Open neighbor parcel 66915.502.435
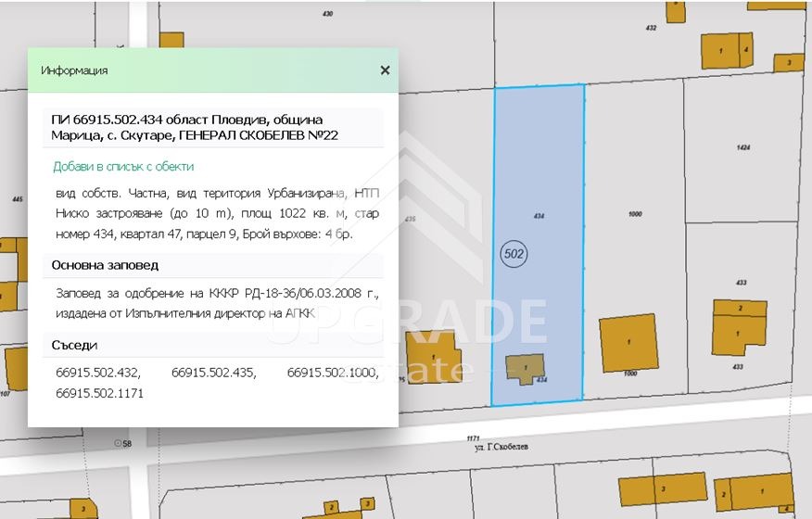 coord(213,373)
